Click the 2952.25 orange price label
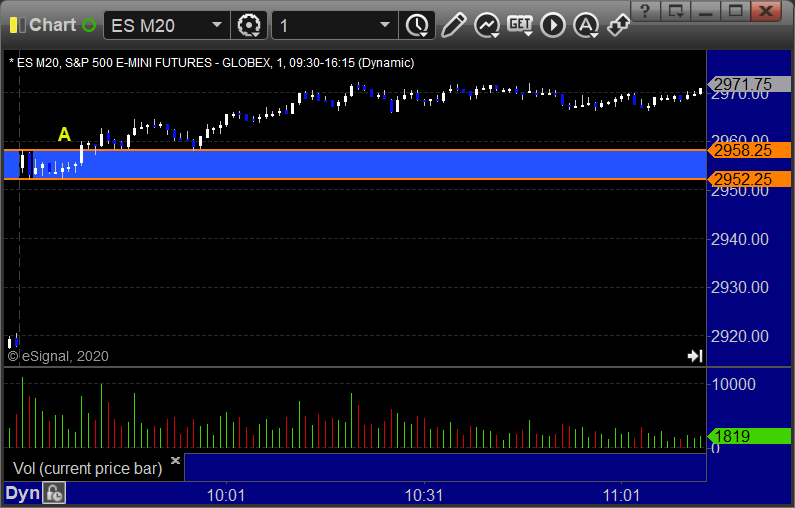Image resolution: width=795 pixels, height=508 pixels. [x=748, y=179]
